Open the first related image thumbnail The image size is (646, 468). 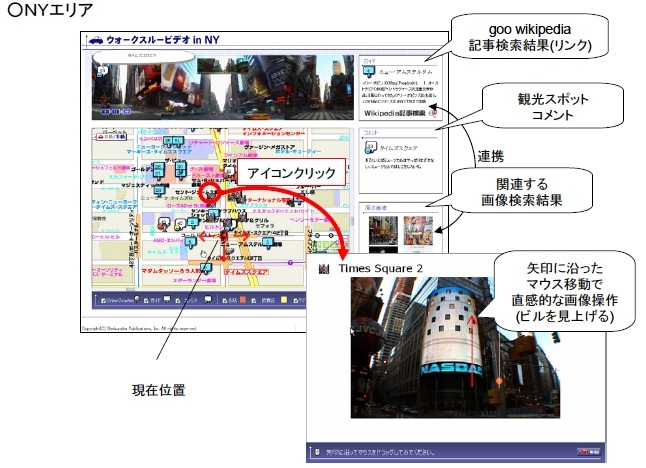click(x=383, y=230)
